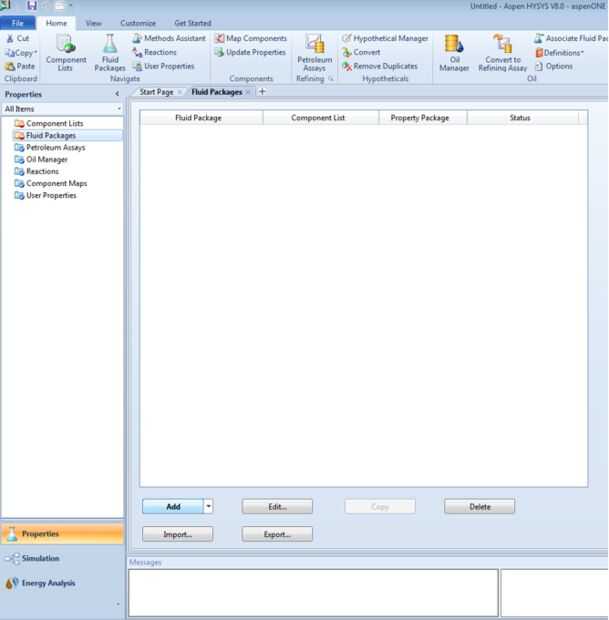
Task: Switch to the View ribbon tab
Action: [94, 23]
